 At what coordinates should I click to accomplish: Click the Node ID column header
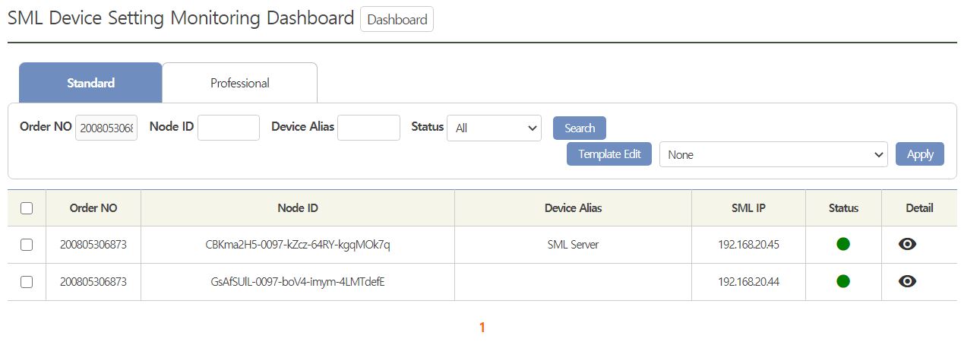[297, 208]
